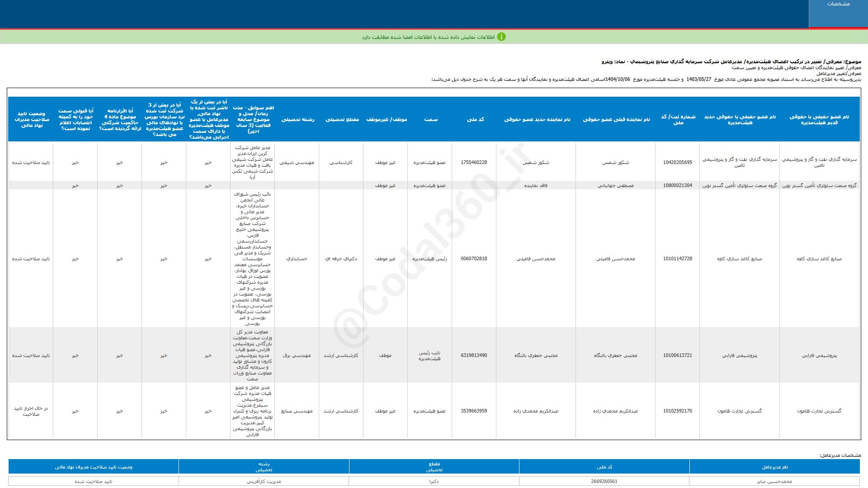Select رئیس هیئت‌مدیره position cell
This screenshot has height=488, width=868.
pyautogui.click(x=429, y=259)
